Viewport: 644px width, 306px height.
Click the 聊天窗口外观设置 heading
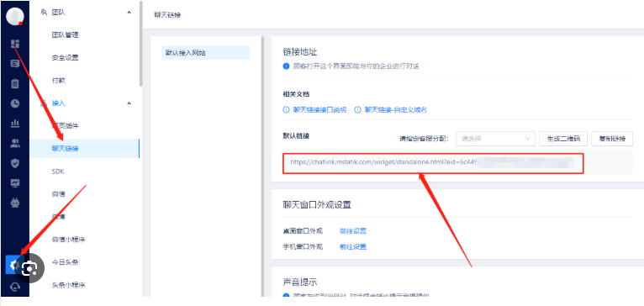tap(317, 204)
